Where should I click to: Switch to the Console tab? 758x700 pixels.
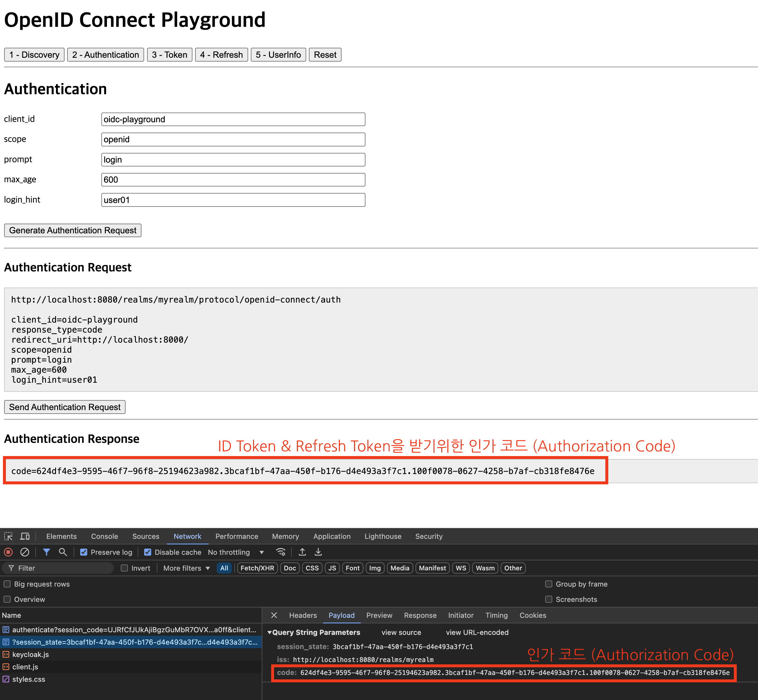(x=104, y=536)
